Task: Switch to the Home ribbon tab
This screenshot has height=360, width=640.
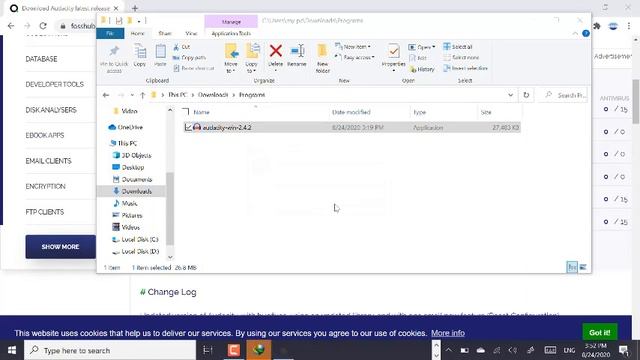Action: point(138,33)
